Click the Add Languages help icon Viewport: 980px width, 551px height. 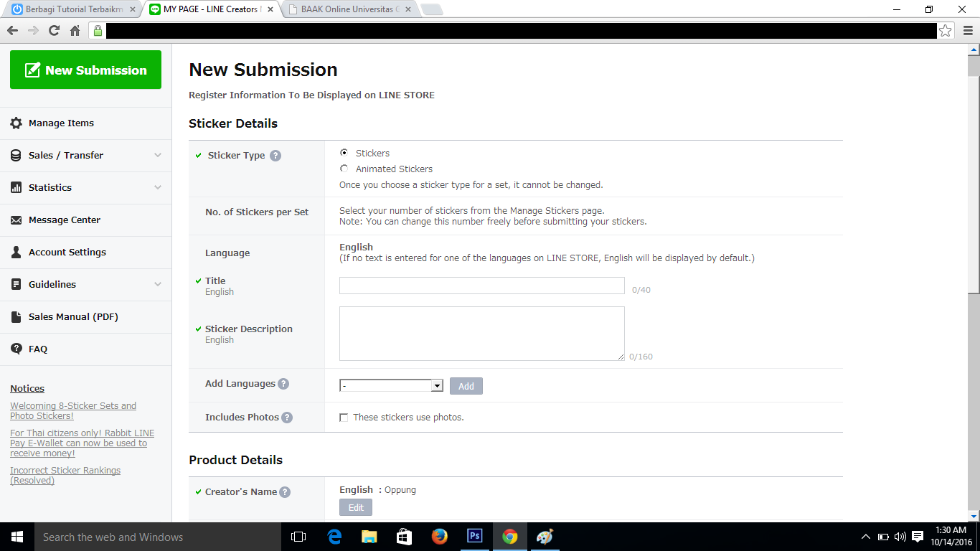pos(283,384)
